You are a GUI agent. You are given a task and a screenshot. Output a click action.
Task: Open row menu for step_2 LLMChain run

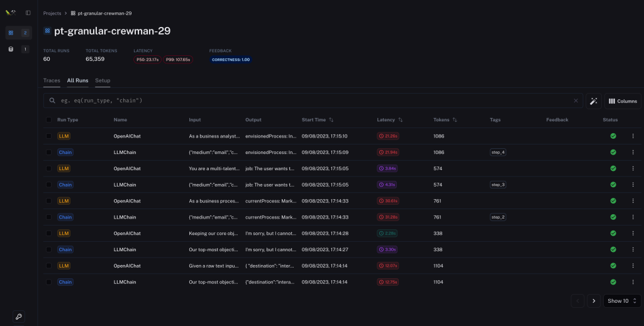pos(633,217)
